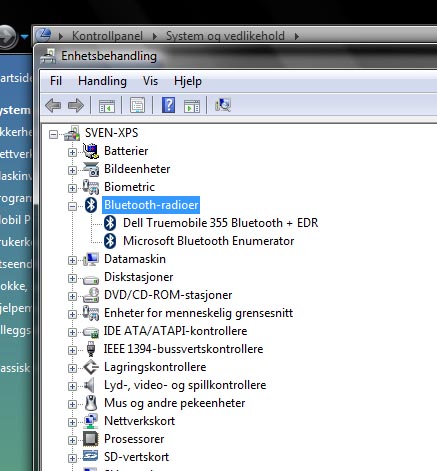Open the Hjelp menu

click(188, 81)
